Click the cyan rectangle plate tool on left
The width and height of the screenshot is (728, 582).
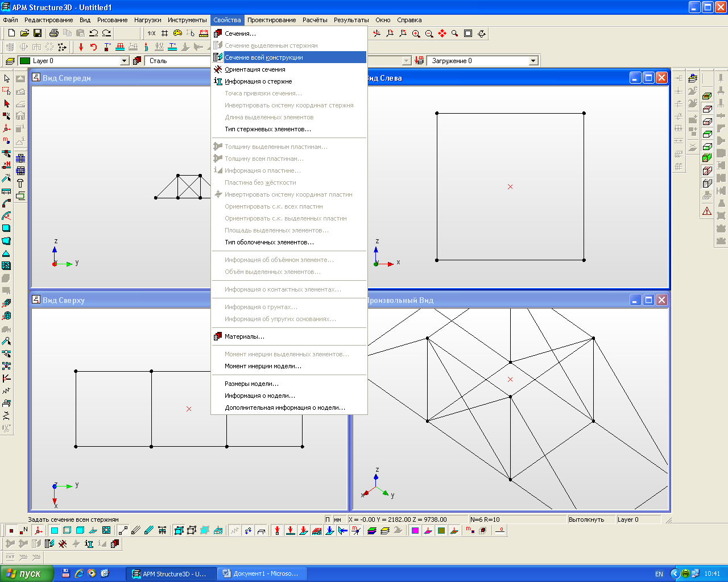click(6, 228)
